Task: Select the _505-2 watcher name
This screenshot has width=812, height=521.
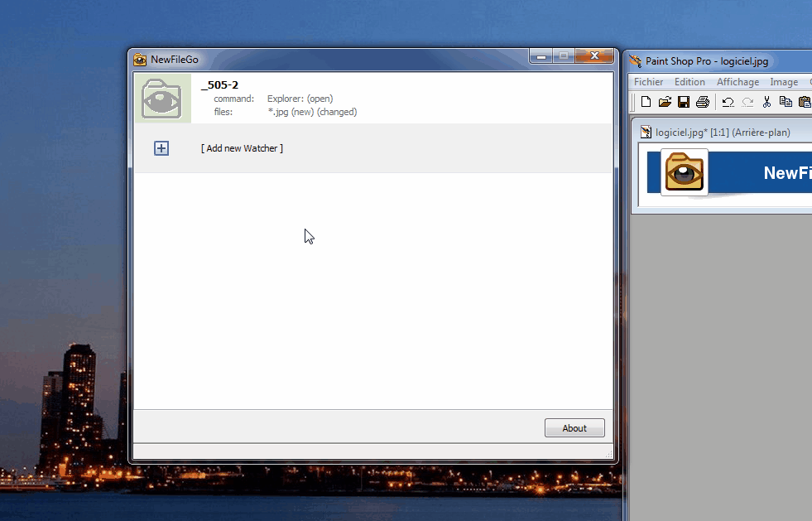Action: [219, 85]
